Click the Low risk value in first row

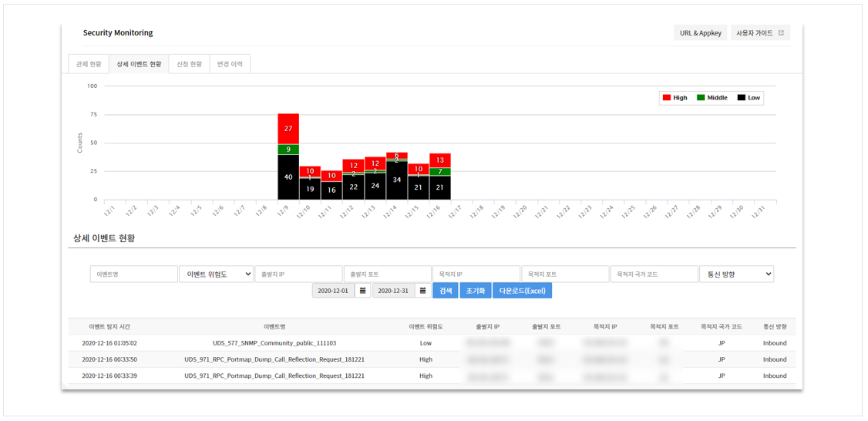[426, 343]
